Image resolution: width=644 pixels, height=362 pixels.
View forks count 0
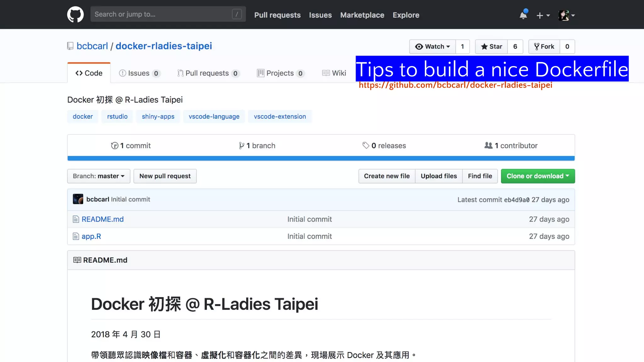click(x=567, y=47)
